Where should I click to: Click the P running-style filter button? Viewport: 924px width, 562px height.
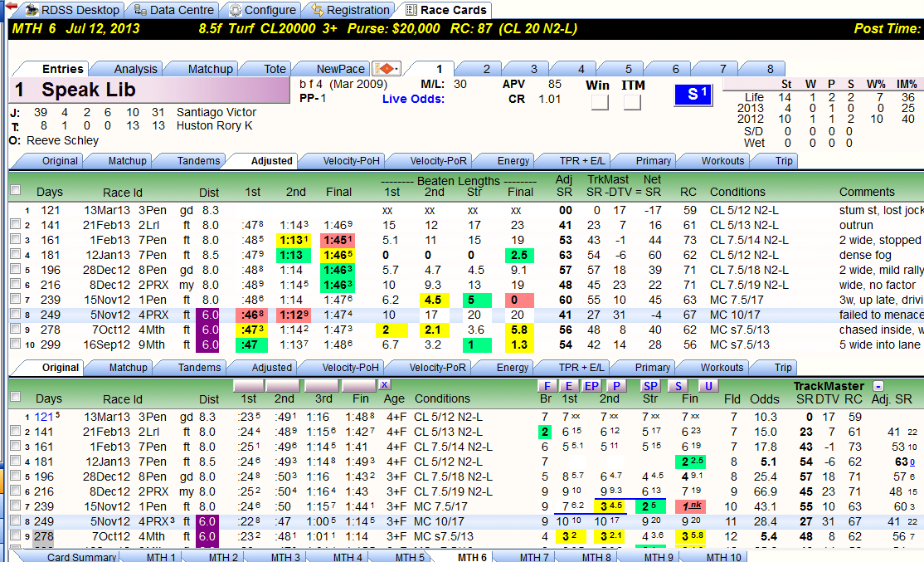point(615,386)
